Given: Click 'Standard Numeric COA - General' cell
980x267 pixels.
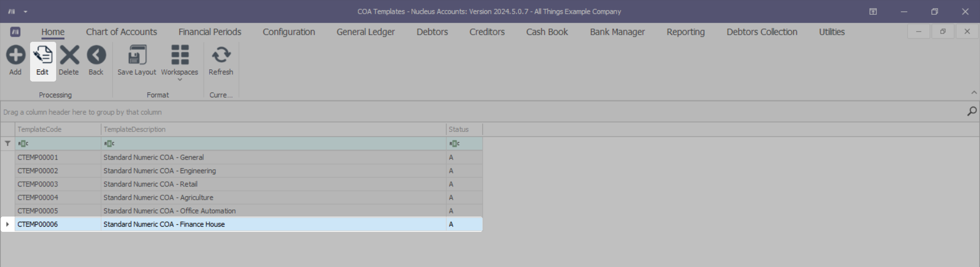Looking at the screenshot, I should [x=273, y=157].
